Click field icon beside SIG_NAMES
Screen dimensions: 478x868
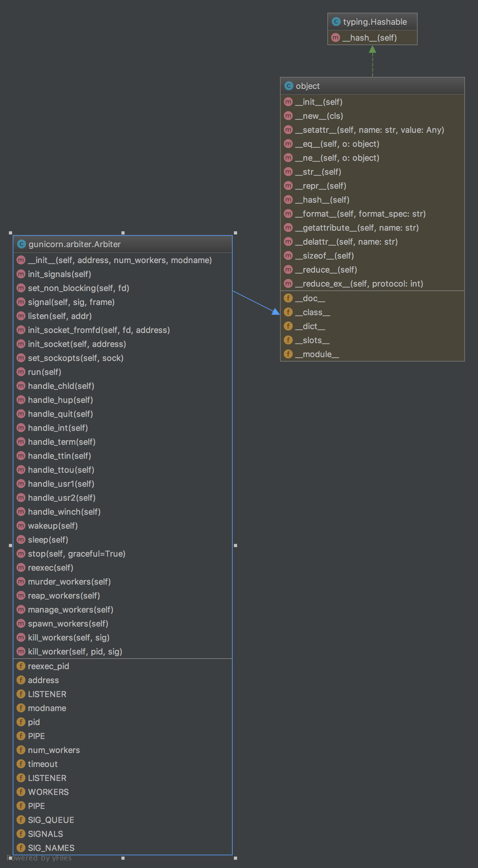[21, 848]
